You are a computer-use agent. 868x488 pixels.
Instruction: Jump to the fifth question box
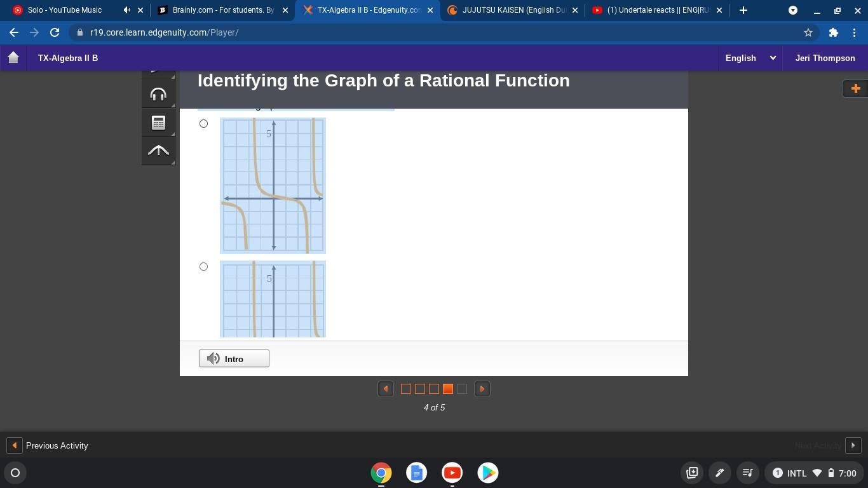462,389
